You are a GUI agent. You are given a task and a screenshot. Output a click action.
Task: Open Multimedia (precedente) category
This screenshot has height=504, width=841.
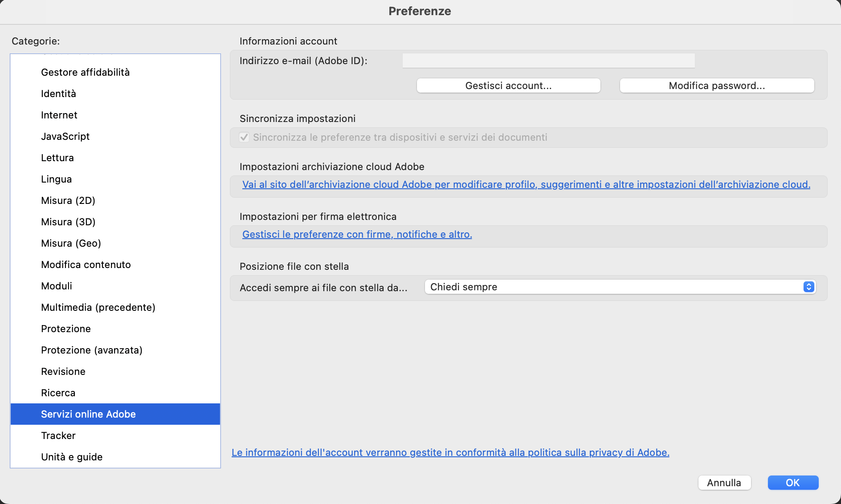(x=115, y=307)
